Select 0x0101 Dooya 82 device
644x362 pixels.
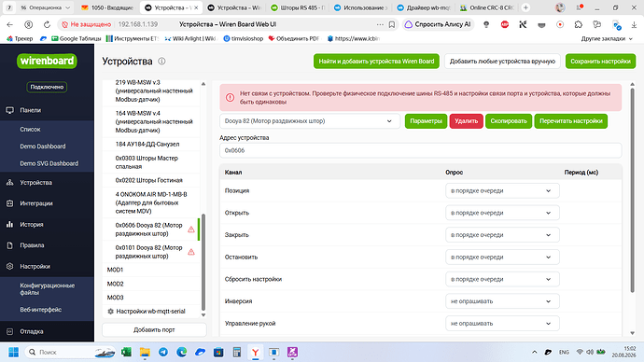tap(151, 252)
